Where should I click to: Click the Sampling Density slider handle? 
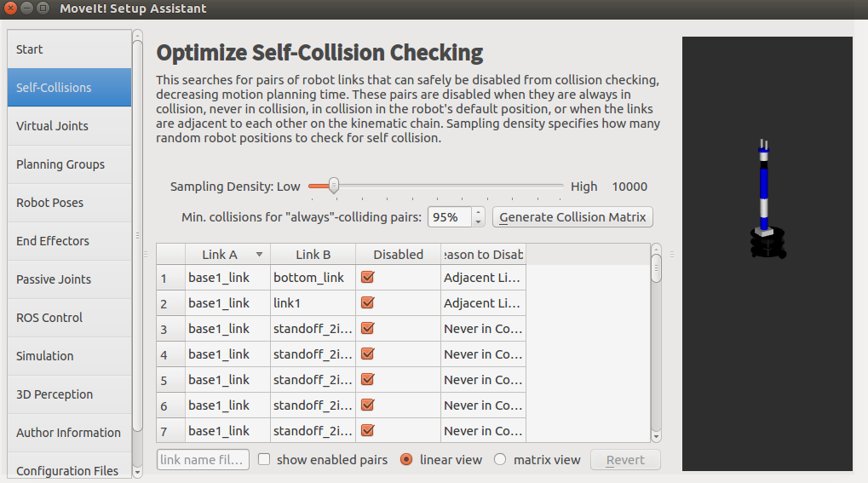[333, 186]
